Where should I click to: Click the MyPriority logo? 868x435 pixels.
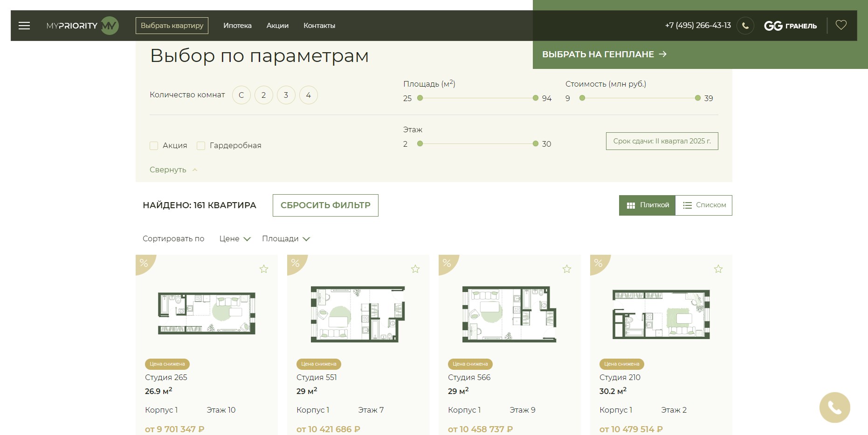(83, 26)
